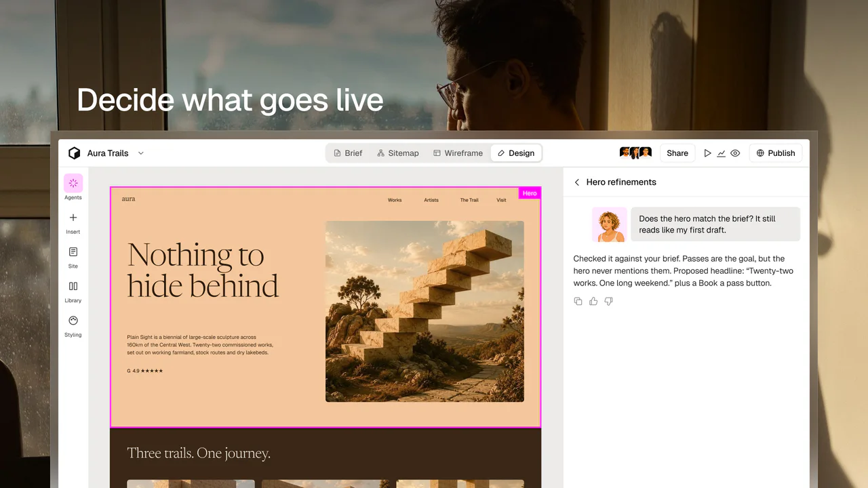Open the Styling palette panel
The height and width of the screenshot is (488, 868).
click(x=73, y=326)
